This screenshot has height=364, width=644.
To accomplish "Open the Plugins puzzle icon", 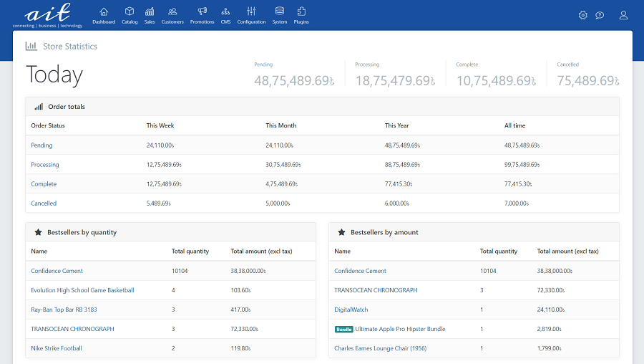I will pos(301,11).
